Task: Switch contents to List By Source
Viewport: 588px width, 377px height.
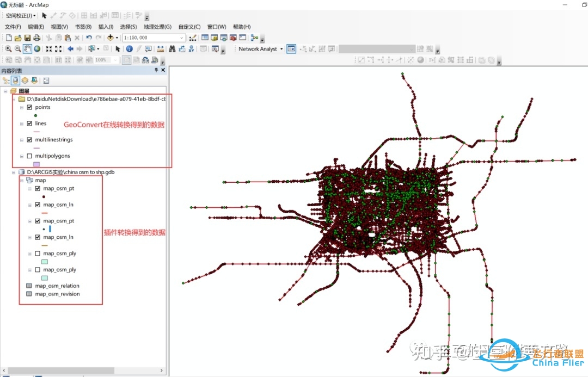Action: coord(15,81)
